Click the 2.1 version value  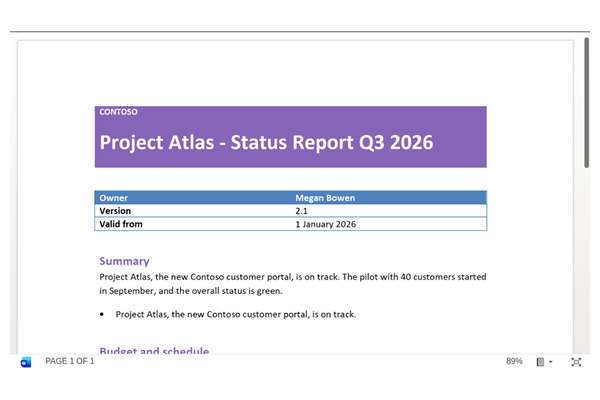coord(302,211)
